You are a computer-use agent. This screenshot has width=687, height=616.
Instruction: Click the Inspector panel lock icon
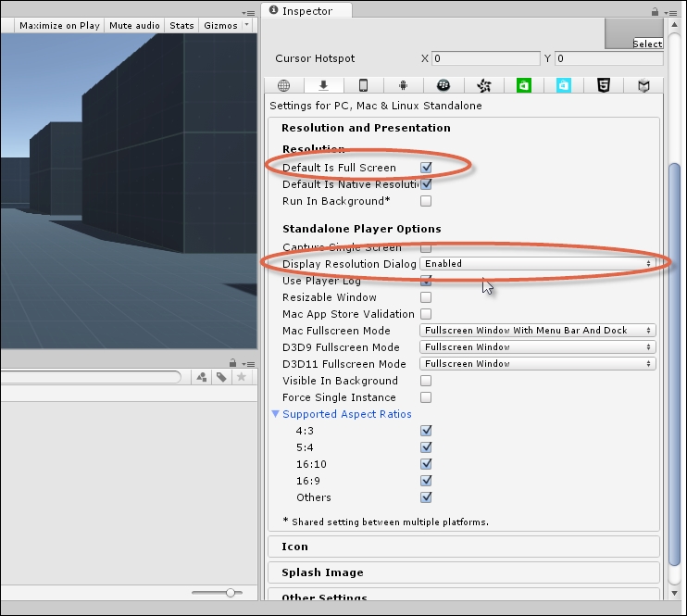click(x=656, y=11)
